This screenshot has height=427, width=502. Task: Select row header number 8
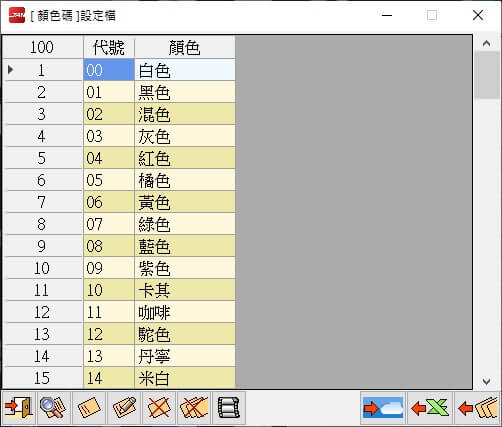click(x=42, y=224)
